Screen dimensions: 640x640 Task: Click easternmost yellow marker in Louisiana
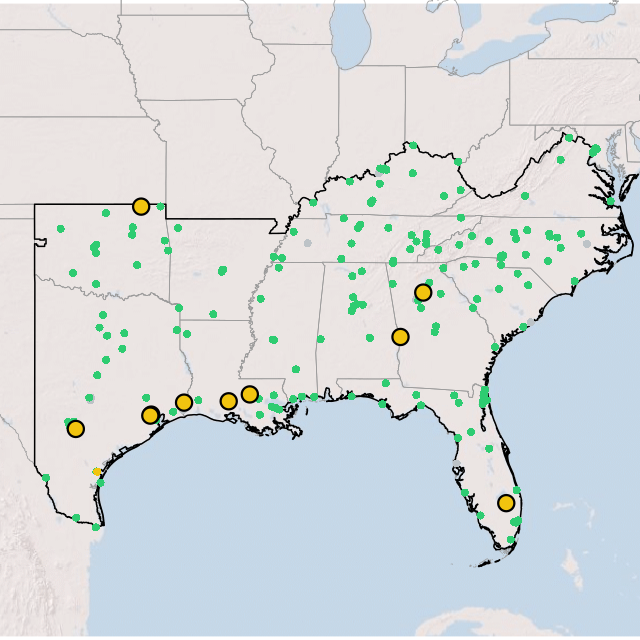250,394
